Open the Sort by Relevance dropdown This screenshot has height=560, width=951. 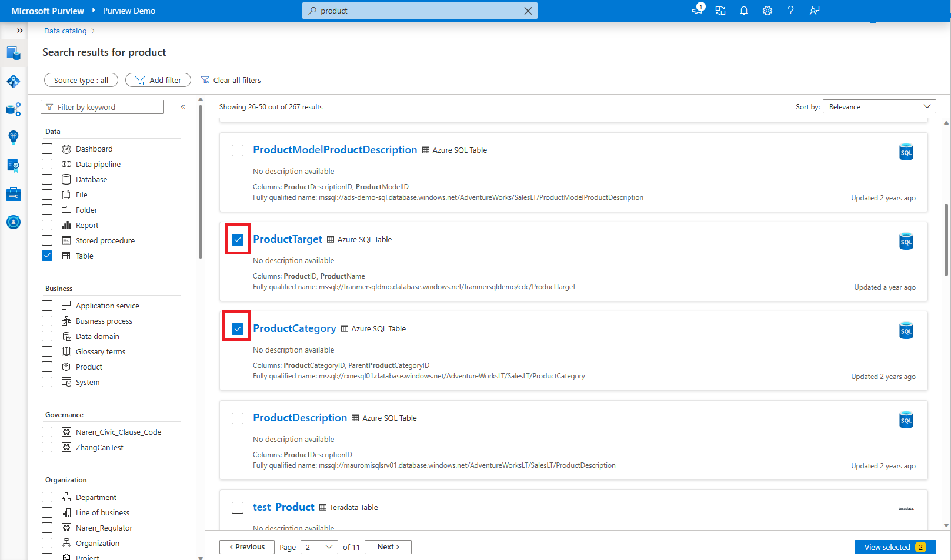(x=879, y=106)
